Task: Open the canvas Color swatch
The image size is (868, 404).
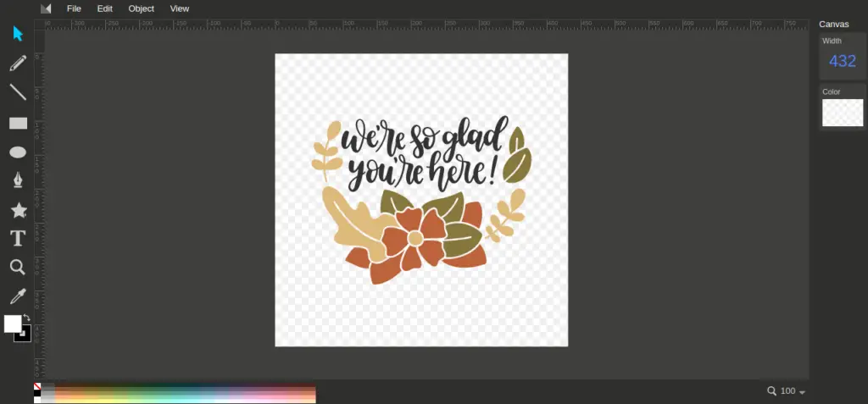Action: coord(842,113)
